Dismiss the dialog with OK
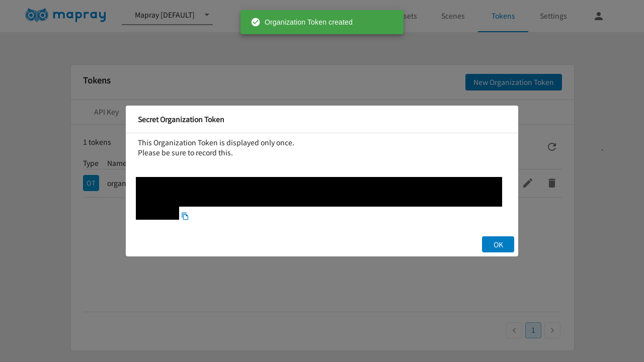The width and height of the screenshot is (644, 362). [498, 244]
